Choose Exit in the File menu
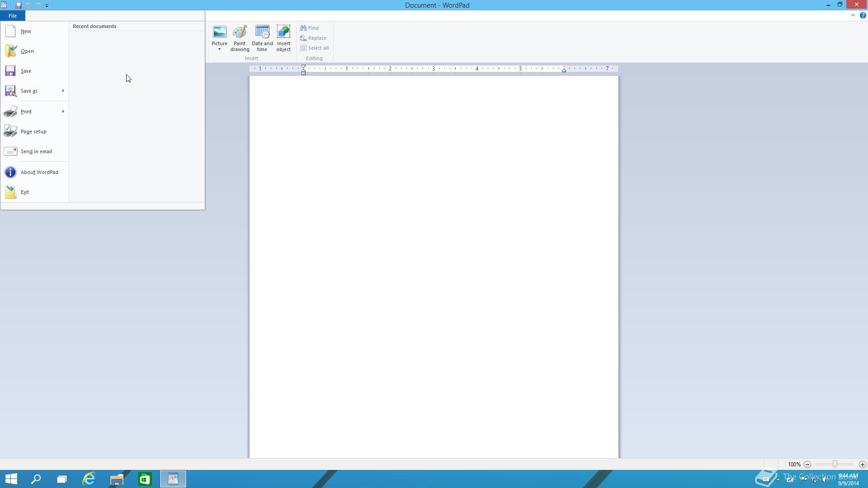868x488 pixels. [x=35, y=192]
